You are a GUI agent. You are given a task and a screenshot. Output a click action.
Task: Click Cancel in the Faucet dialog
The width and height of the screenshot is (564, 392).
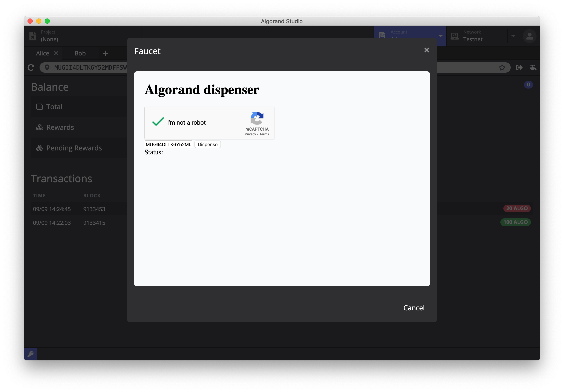click(x=414, y=308)
